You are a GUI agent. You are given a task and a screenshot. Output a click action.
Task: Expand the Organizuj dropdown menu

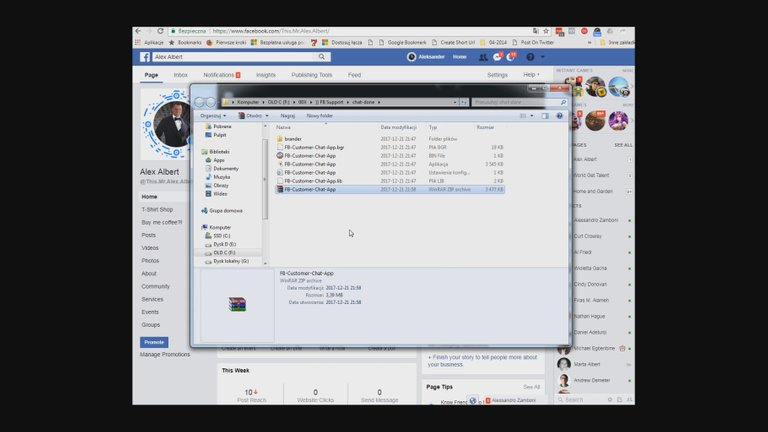pyautogui.click(x=214, y=116)
